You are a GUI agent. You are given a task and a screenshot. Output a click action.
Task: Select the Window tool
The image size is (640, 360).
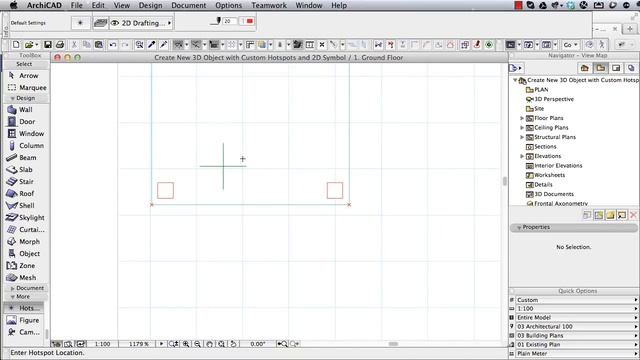(25, 133)
